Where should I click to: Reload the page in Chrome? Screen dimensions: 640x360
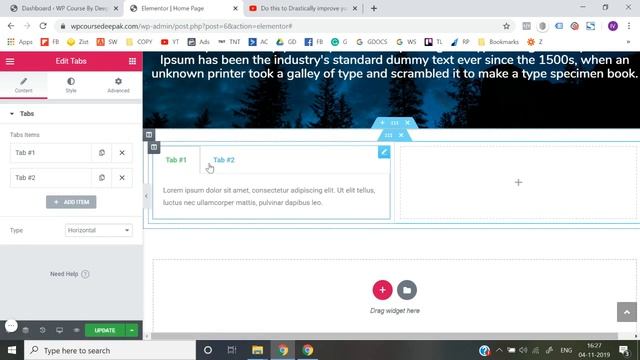pos(43,26)
